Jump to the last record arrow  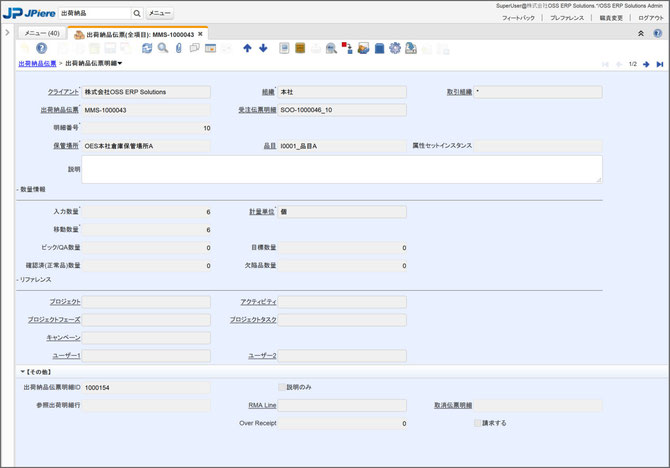[660, 64]
